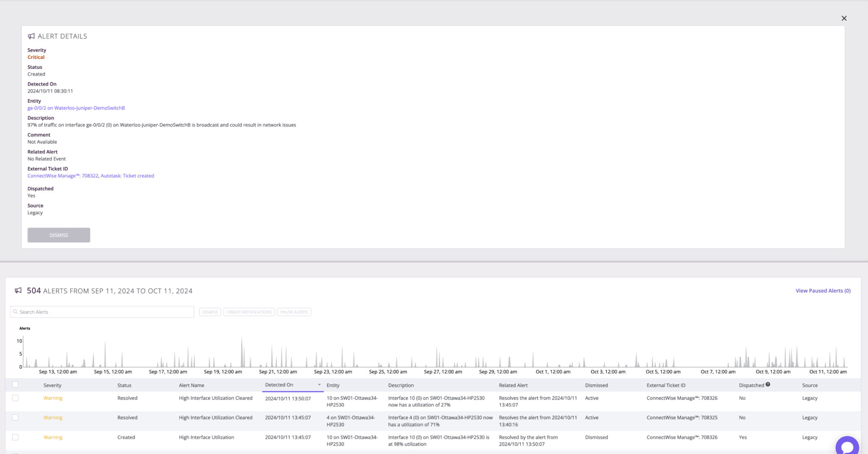Click the megaphone icon next to 504 alerts count

[x=18, y=291]
